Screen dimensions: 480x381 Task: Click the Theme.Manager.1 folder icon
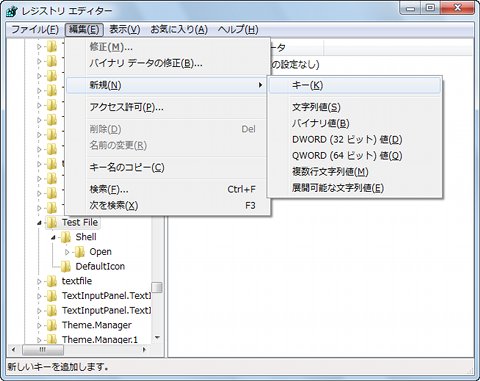point(52,339)
